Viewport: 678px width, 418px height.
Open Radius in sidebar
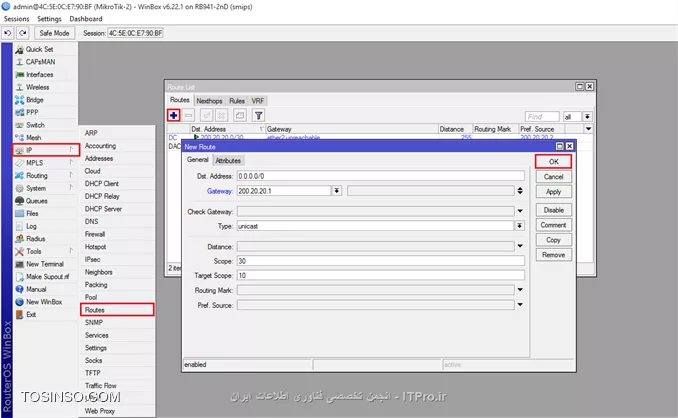click(x=45, y=239)
